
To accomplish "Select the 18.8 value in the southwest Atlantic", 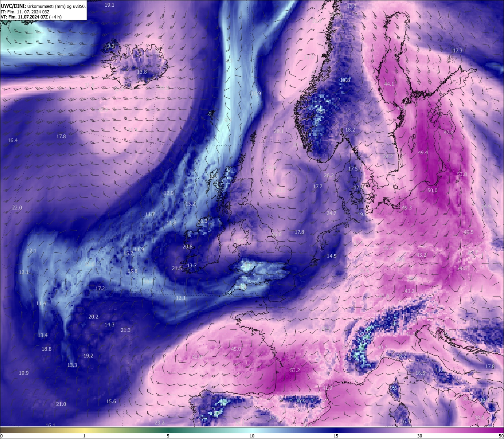I will point(46,349).
